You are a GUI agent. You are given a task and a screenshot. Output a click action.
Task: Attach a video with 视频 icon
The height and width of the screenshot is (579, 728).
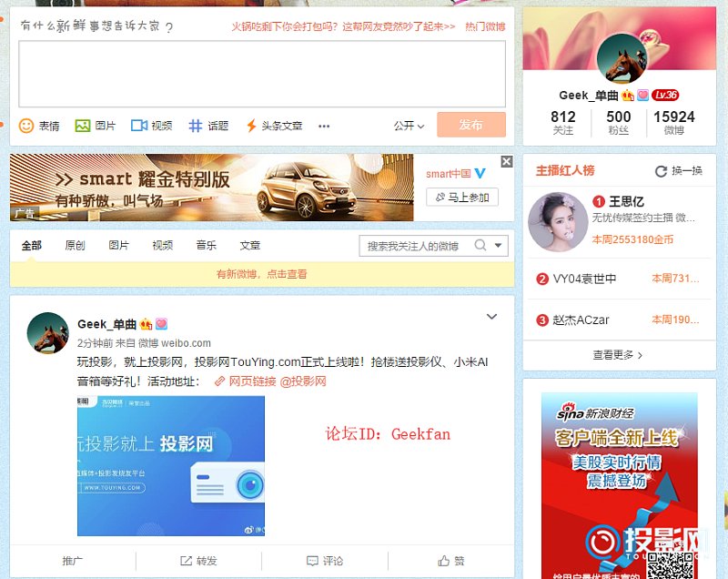[151, 126]
